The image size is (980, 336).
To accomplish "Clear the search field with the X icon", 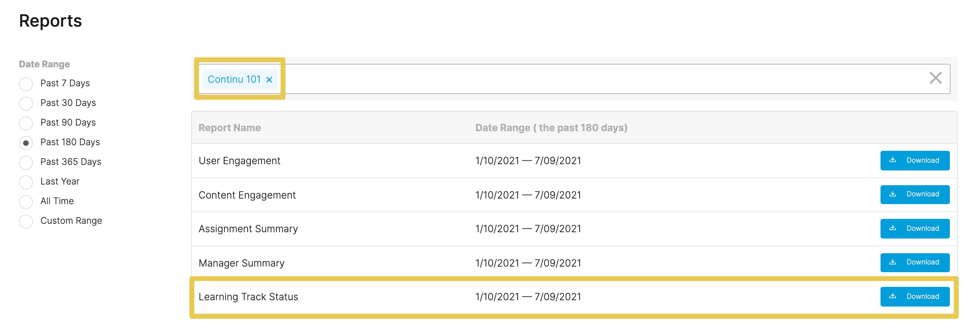I will tap(936, 78).
